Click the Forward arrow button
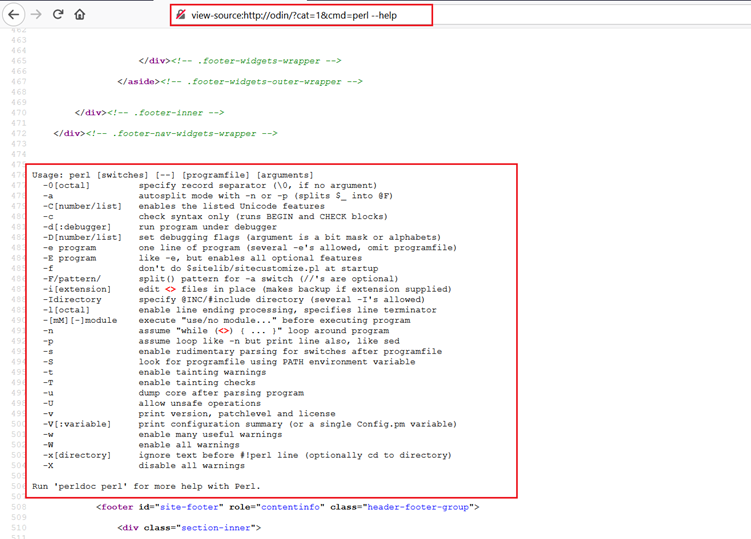This screenshot has width=751, height=539. (36, 15)
